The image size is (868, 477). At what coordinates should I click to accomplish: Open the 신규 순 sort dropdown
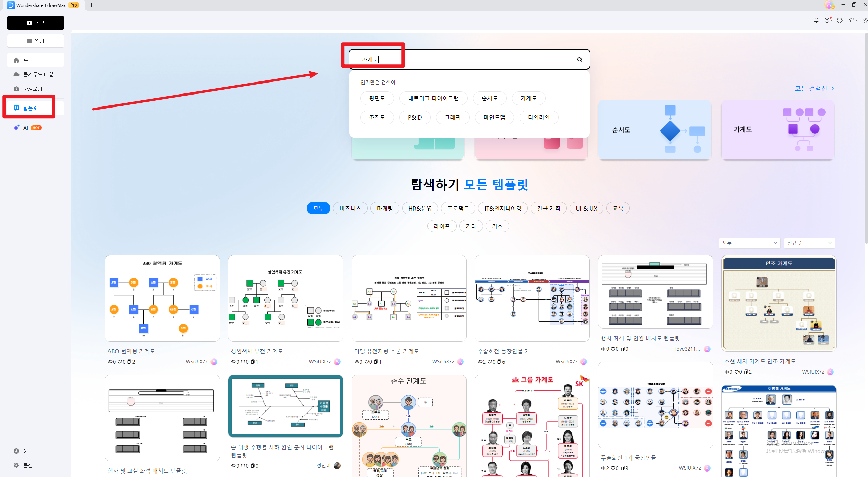coord(809,243)
